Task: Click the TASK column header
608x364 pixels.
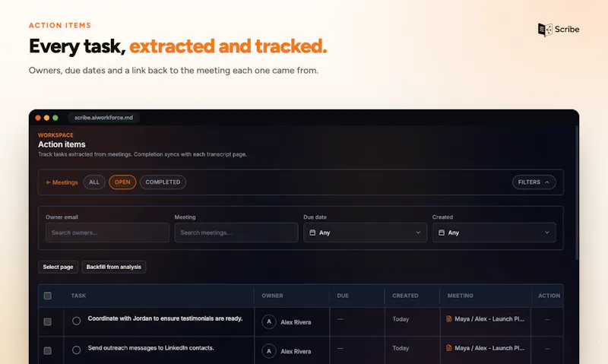Action: pos(78,296)
